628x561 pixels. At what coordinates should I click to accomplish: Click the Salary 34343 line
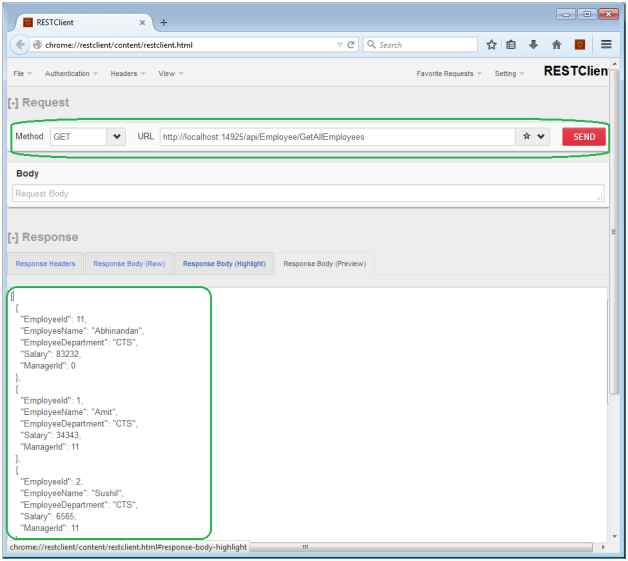coord(50,435)
